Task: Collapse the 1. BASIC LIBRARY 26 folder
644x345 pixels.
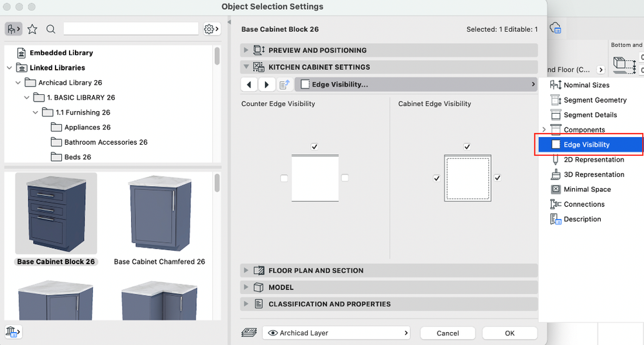Action: (x=26, y=98)
